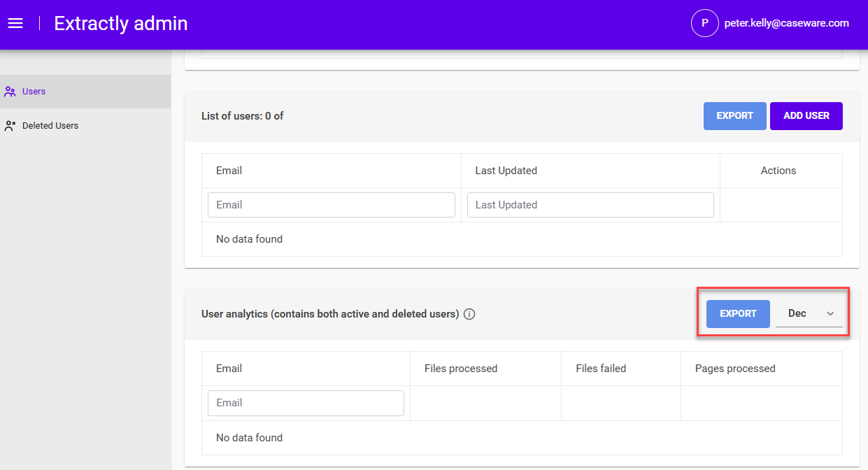Select the Users section in the sidebar
868x470 pixels.
click(34, 91)
